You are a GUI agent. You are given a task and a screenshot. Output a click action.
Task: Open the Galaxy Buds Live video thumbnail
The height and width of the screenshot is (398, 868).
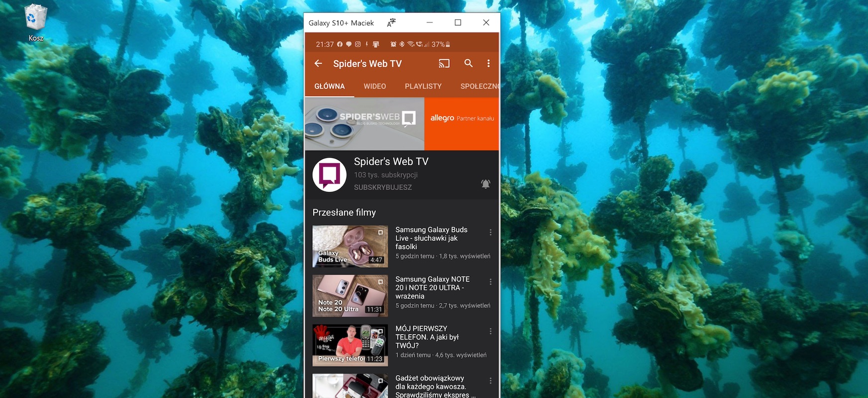[350, 246]
